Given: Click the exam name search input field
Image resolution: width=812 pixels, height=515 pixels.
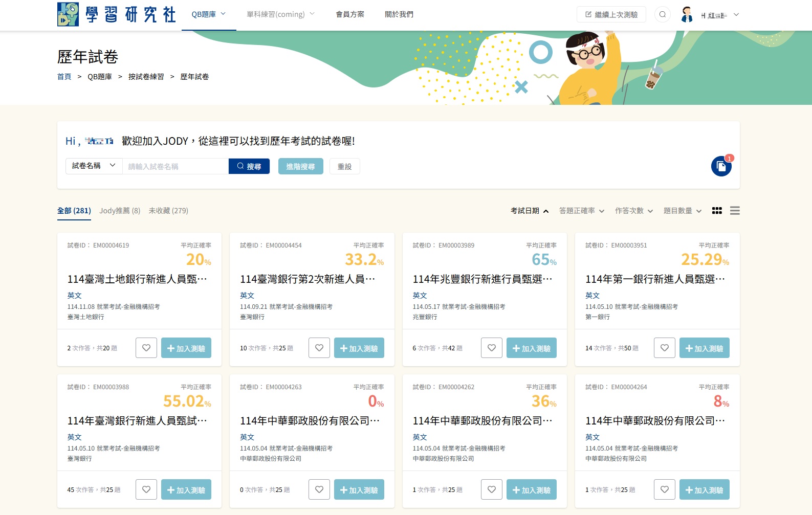Looking at the screenshot, I should click(175, 166).
